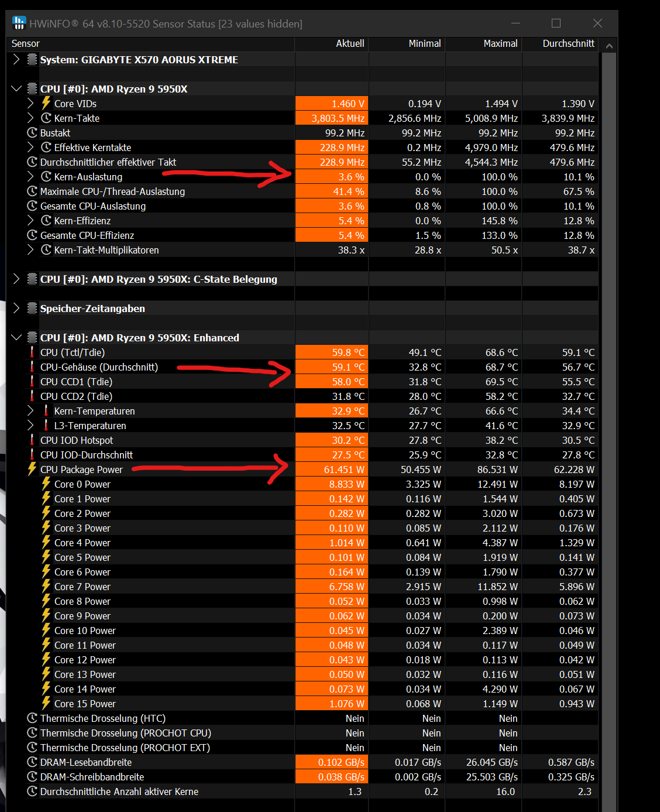Click the clock icon beside Durchschnittliche Anzahl aktiver Kerne
The height and width of the screenshot is (812, 660).
(x=32, y=792)
